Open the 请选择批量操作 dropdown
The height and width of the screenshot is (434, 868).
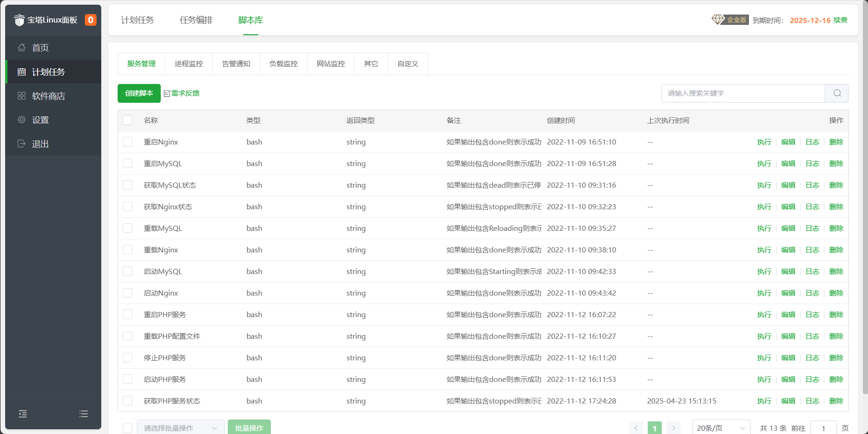(181, 427)
